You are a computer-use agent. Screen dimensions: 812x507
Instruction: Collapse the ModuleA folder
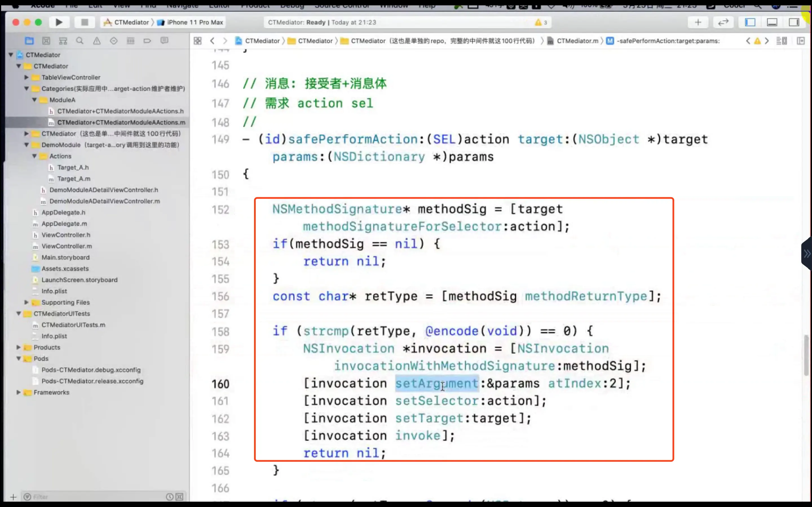tap(34, 100)
